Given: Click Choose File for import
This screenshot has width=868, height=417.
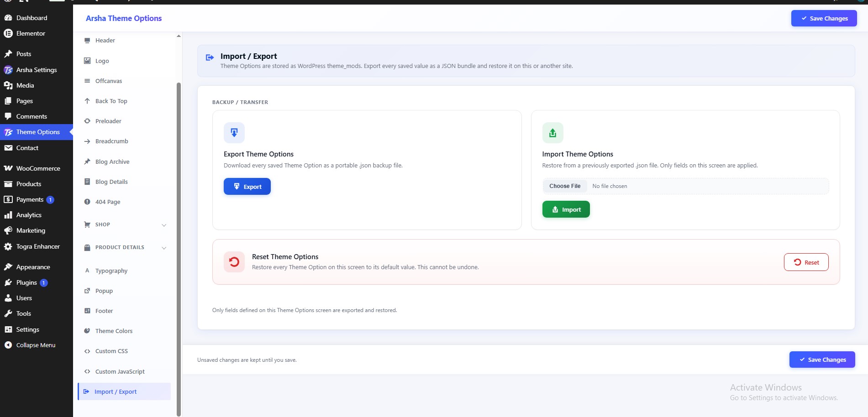Looking at the screenshot, I should [565, 186].
